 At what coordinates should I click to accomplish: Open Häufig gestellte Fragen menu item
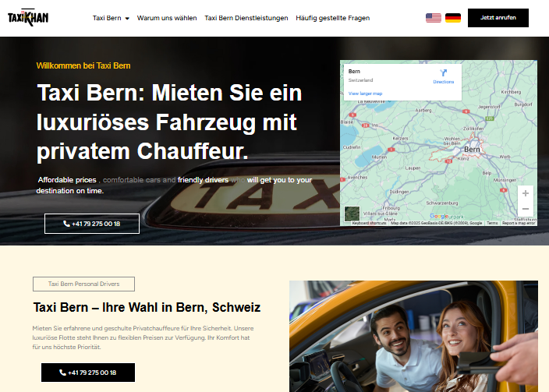tap(333, 18)
